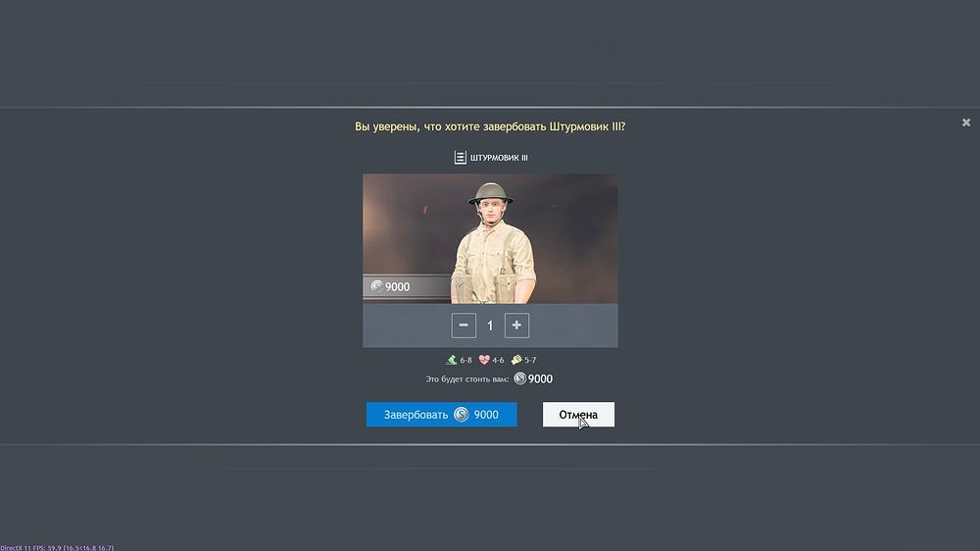Click the 9000 price on the portrait

coord(398,287)
